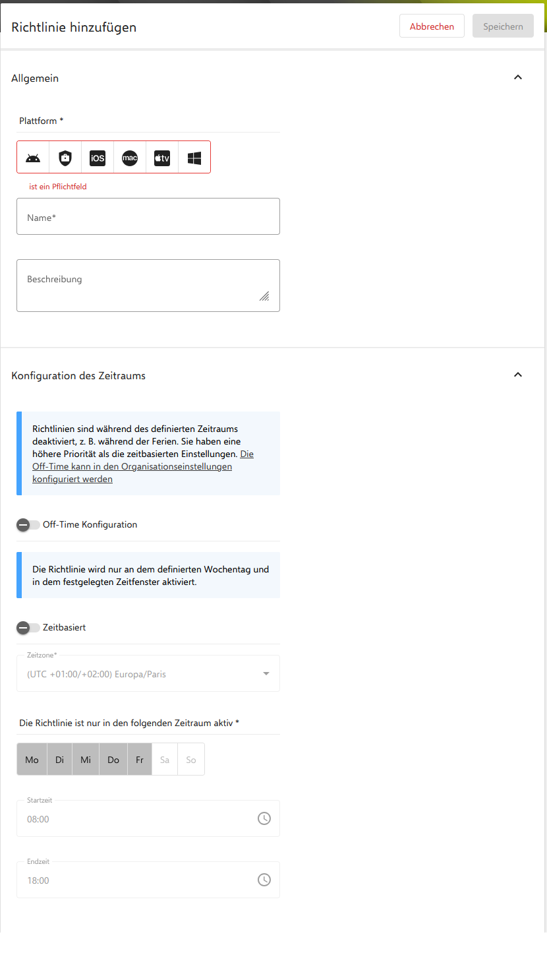
Task: Toggle the So weekday button
Action: (x=191, y=760)
